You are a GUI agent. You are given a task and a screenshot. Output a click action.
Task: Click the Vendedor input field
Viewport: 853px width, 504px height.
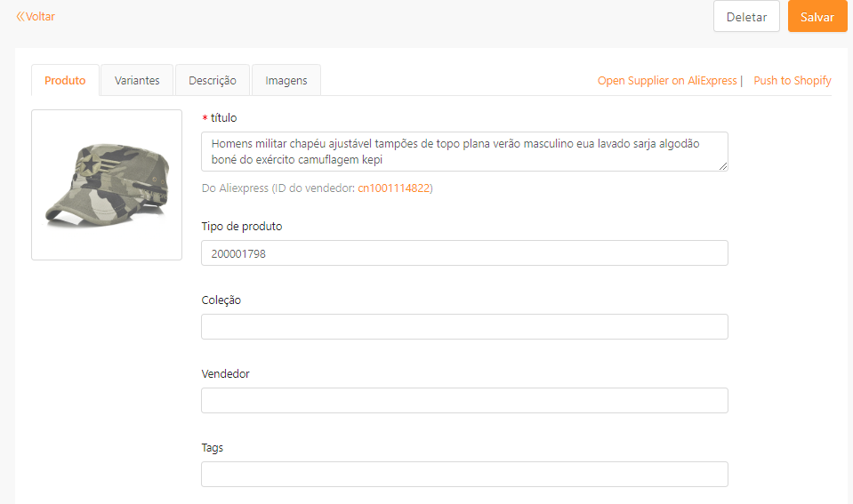[464, 401]
